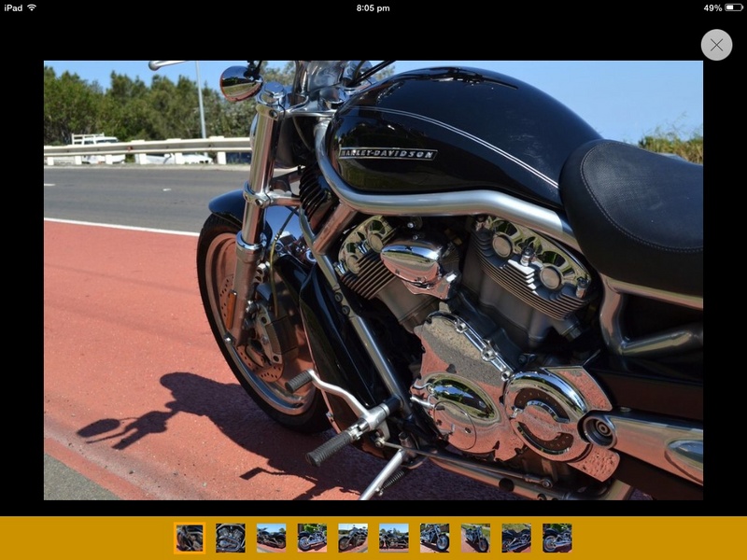747x560 pixels.
Task: Select the highlighted first thumbnail in the strip
Action: (x=190, y=539)
